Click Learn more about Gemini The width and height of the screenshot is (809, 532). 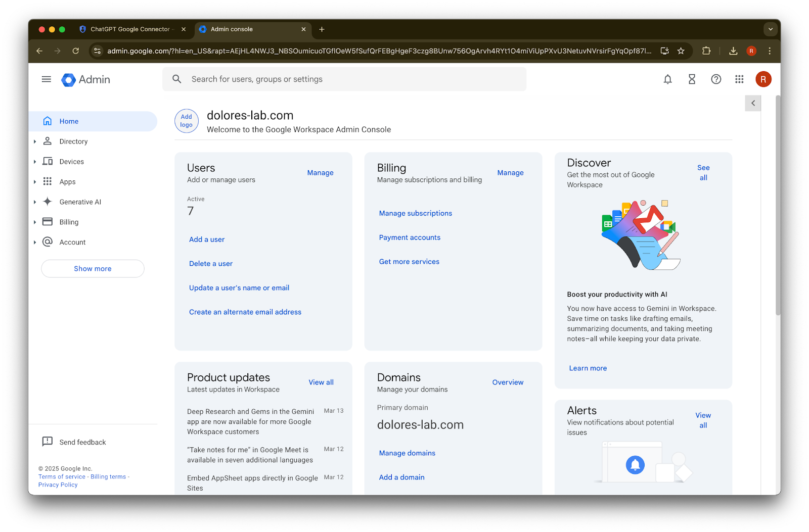pos(588,368)
